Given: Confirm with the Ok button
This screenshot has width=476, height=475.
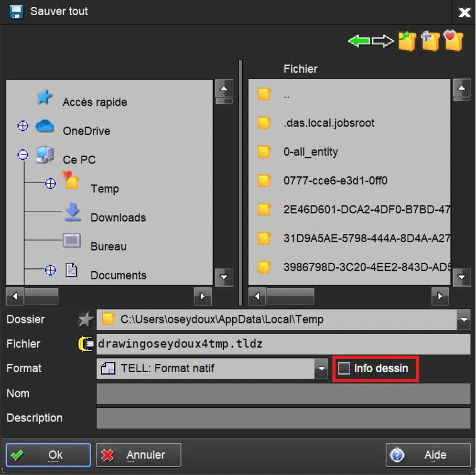Looking at the screenshot, I should click(x=48, y=455).
